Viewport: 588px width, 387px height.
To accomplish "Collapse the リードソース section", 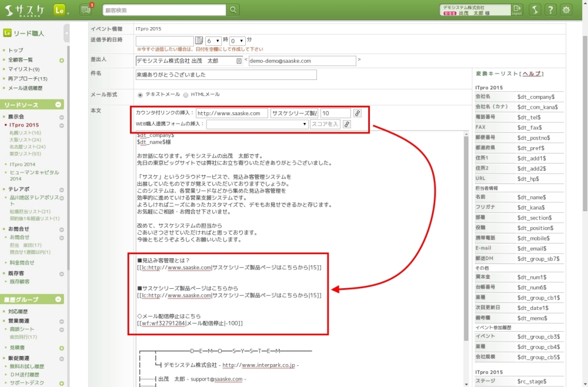I will click(x=58, y=105).
